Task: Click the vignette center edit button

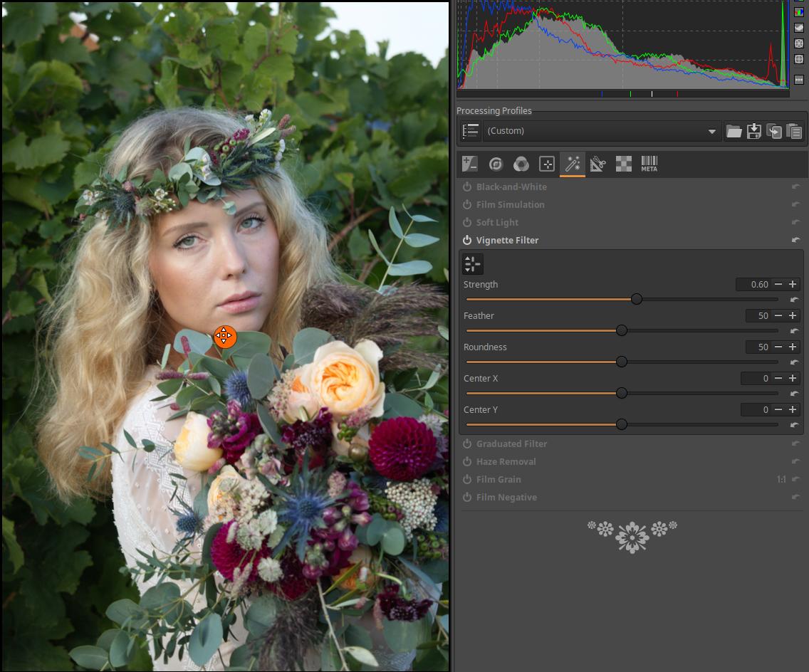Action: (x=472, y=264)
